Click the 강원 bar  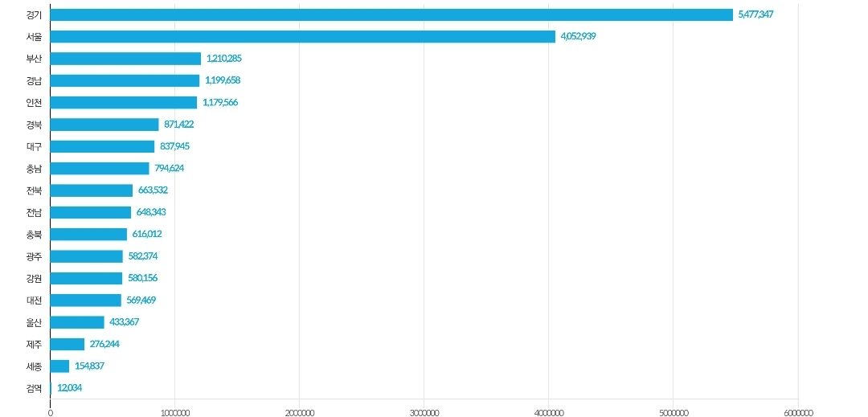(x=86, y=278)
